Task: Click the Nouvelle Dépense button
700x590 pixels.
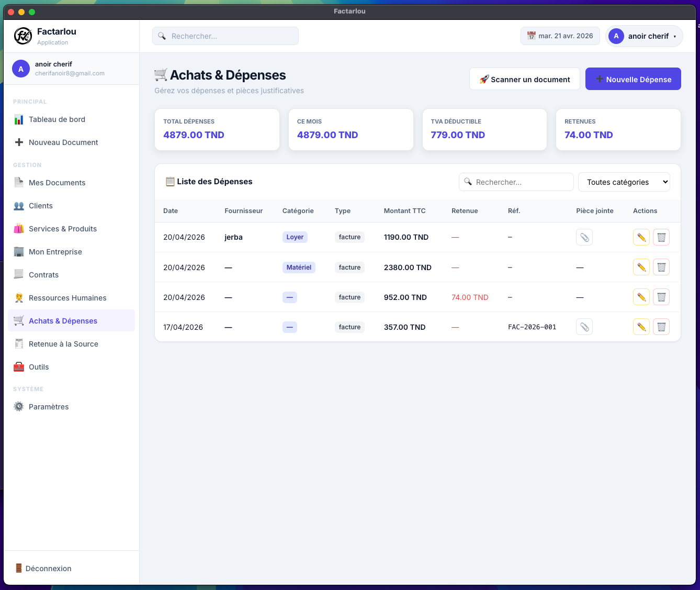Action: tap(633, 79)
